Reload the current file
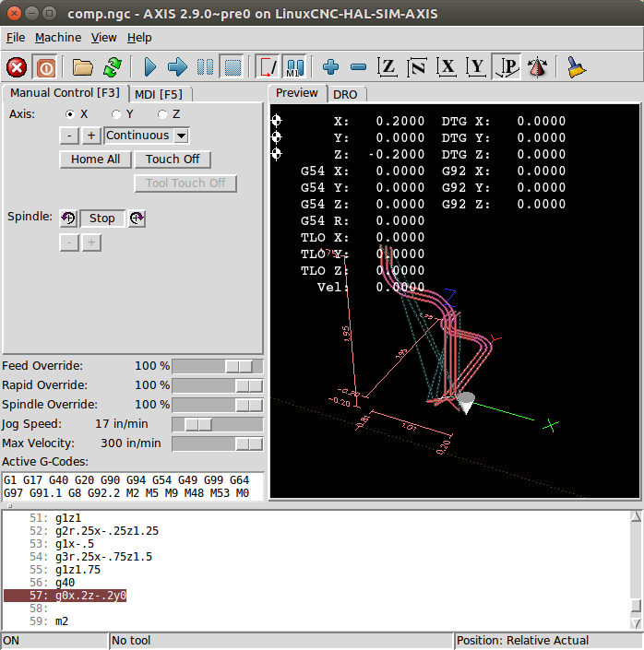 (112, 67)
